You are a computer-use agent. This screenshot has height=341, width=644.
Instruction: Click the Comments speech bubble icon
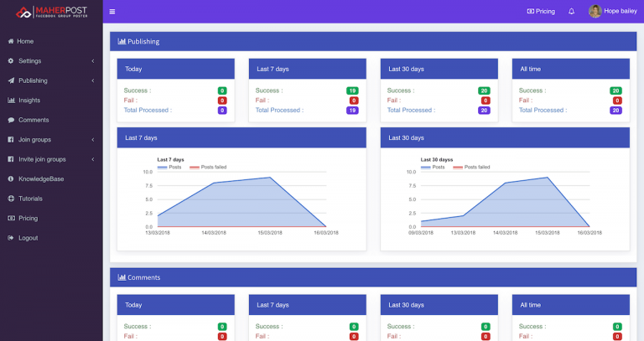(11, 120)
